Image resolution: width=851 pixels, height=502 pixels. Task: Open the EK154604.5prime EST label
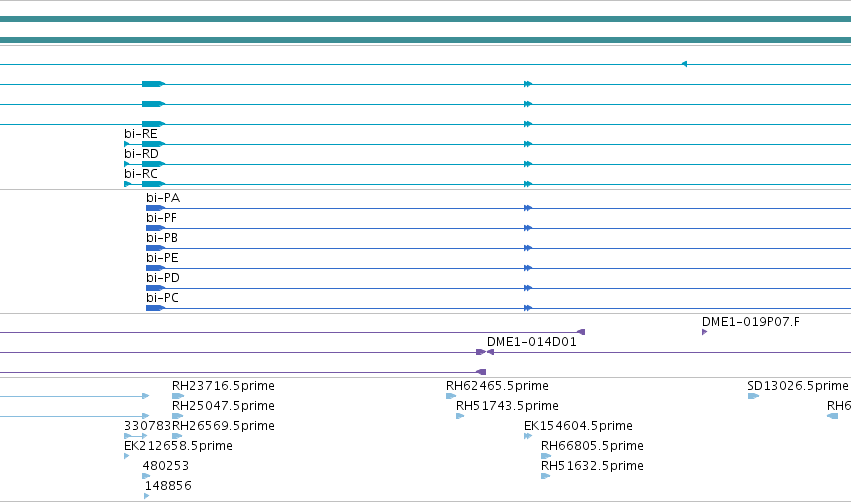(x=578, y=426)
